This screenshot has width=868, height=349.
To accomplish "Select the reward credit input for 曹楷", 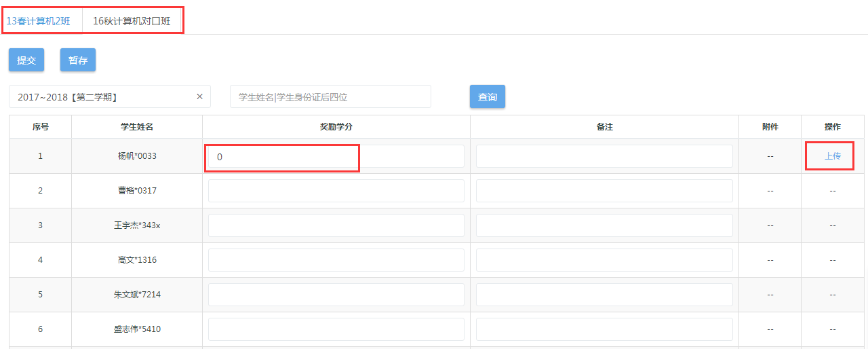I will (x=336, y=191).
